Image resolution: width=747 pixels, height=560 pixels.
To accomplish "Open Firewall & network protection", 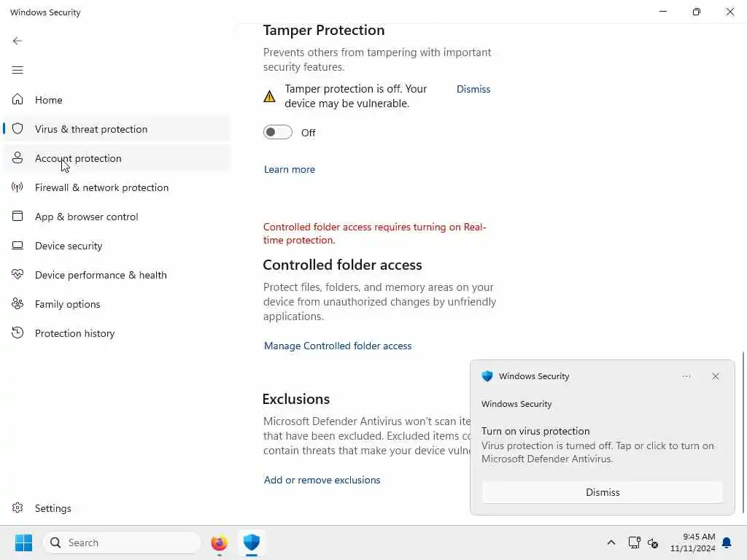I will pyautogui.click(x=117, y=187).
